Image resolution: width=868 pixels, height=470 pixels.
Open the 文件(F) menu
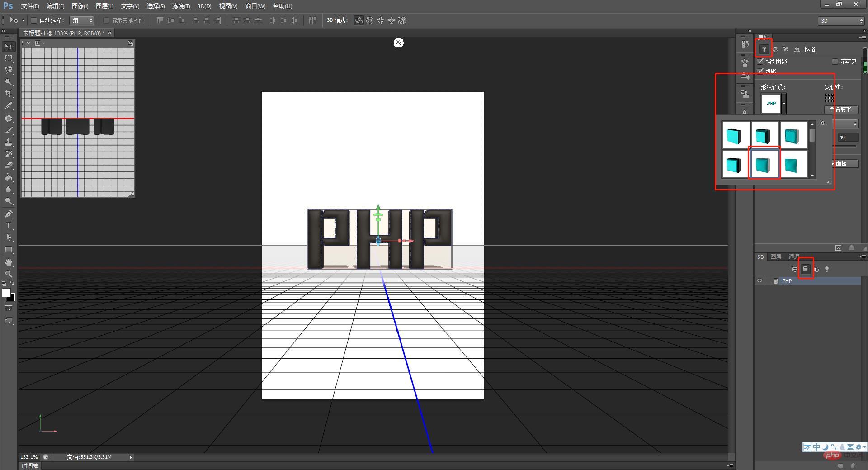tap(30, 6)
